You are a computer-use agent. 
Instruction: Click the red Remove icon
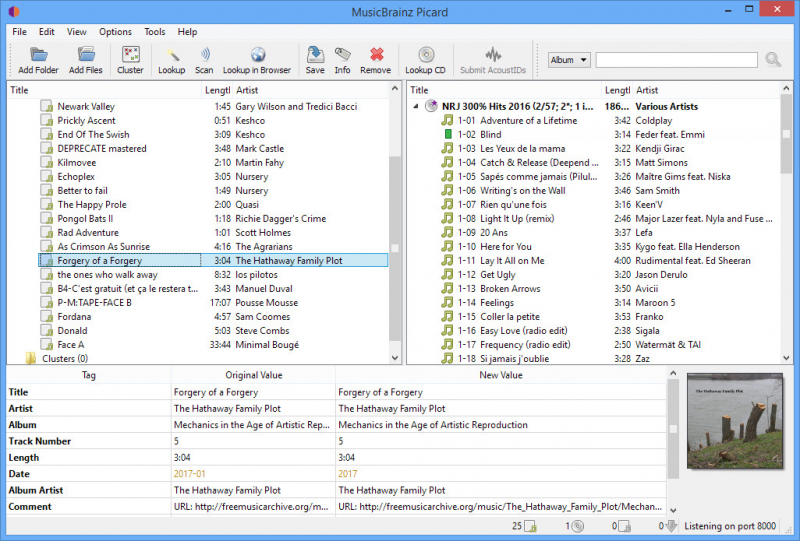[377, 55]
